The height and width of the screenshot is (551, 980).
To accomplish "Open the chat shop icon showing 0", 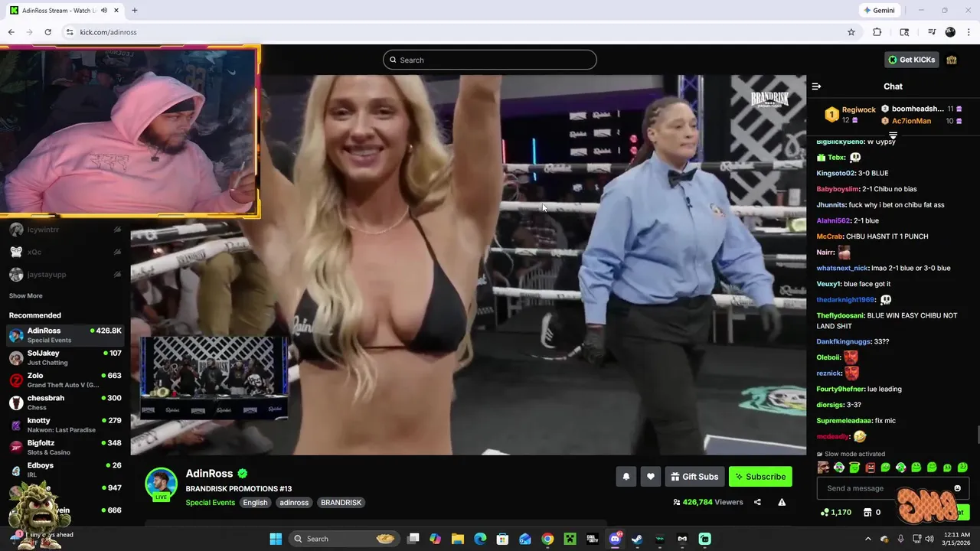I will (x=871, y=512).
